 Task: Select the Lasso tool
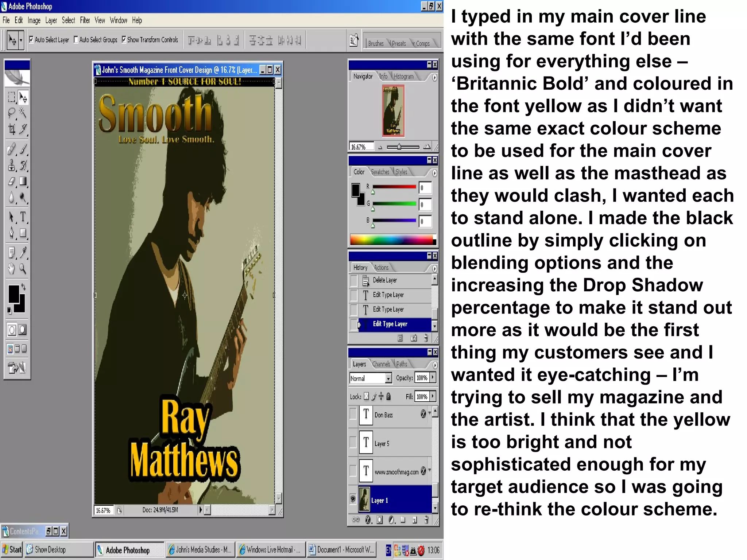tap(12, 113)
